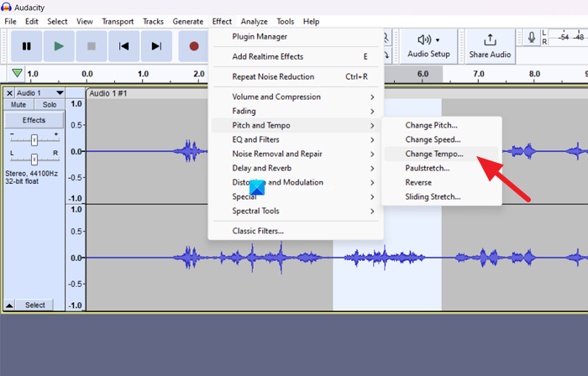Image resolution: width=588 pixels, height=376 pixels.
Task: Choose Classic Filters from the menu
Action: point(297,231)
